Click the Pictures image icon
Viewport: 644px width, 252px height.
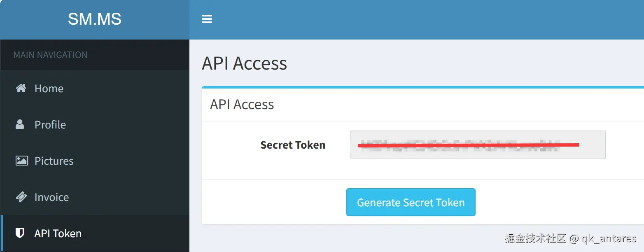pos(21,161)
